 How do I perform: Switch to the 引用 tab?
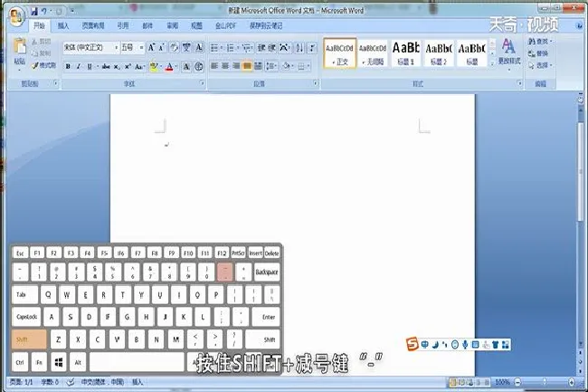123,26
